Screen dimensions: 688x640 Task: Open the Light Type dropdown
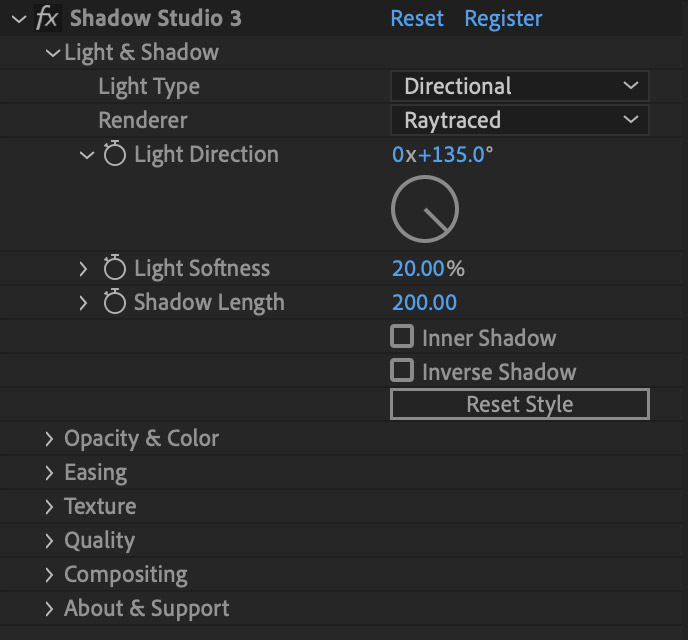tap(519, 87)
